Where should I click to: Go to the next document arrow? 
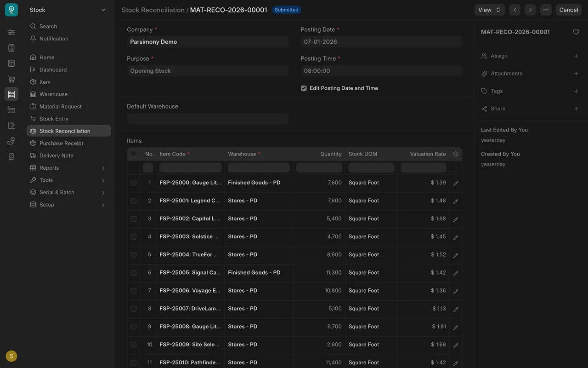[531, 10]
